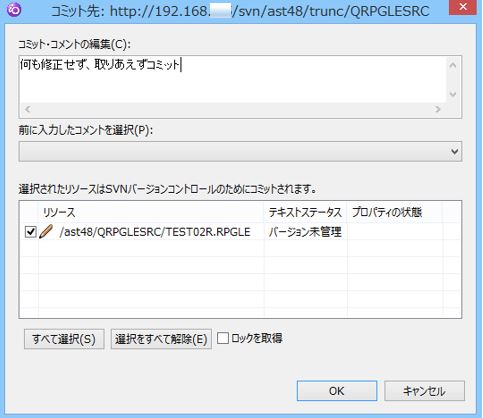The image size is (483, 418).
Task: Click the comment box scroll left arrow
Action: click(x=28, y=109)
